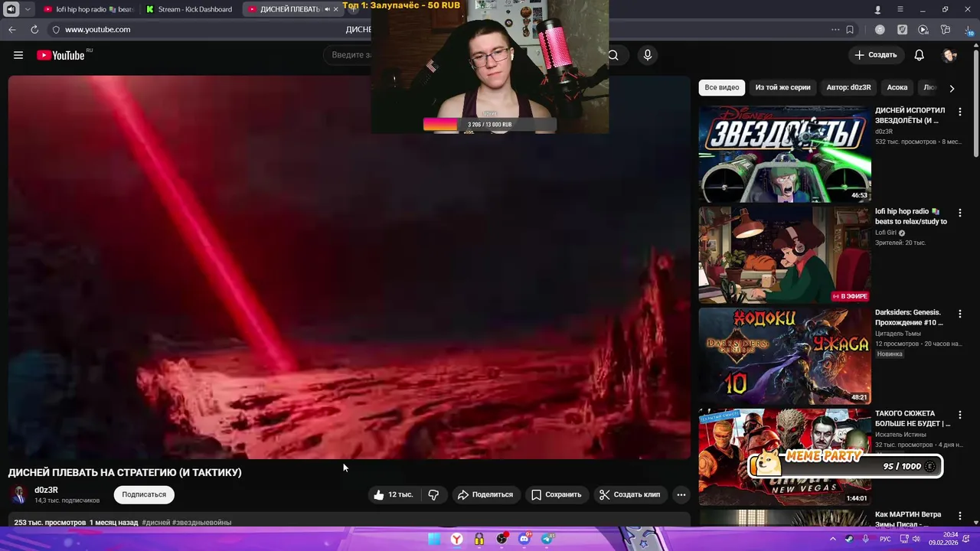Mute the ДИСНЕЙ ПЛЕВАТЬ tab audio icon
This screenshot has width=980, height=551.
click(327, 9)
